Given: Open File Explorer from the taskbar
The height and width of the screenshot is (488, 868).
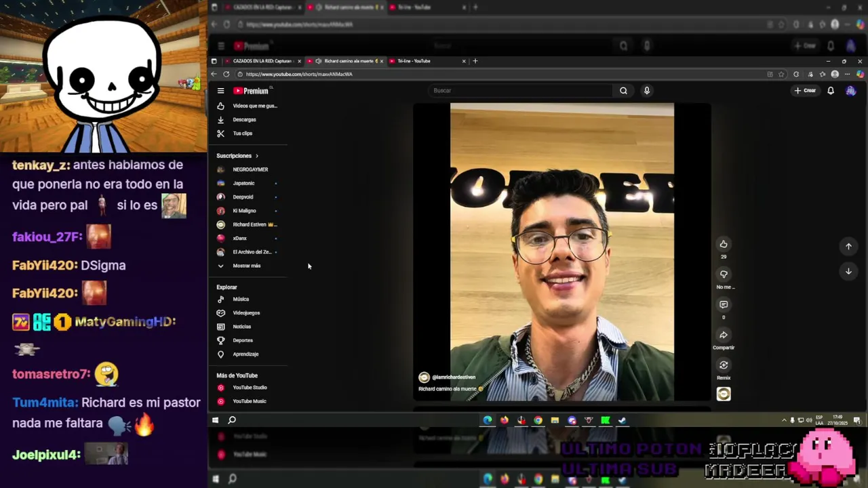Looking at the screenshot, I should click(x=555, y=420).
